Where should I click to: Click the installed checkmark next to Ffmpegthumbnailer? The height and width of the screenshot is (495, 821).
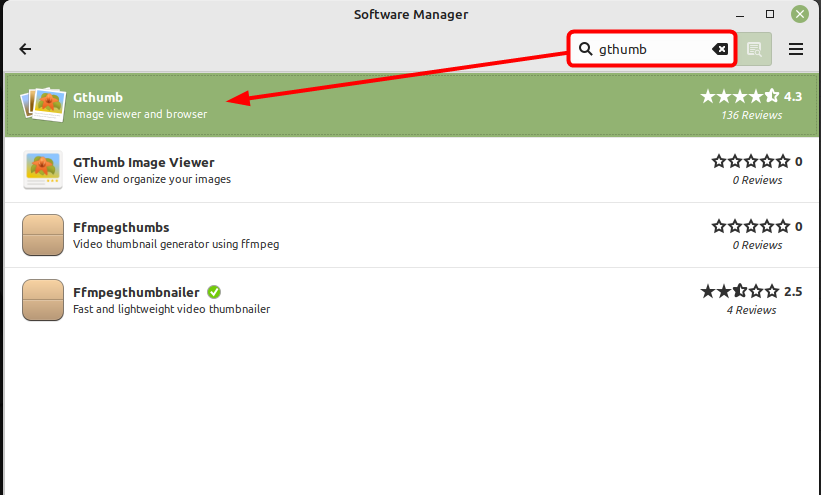tap(214, 292)
